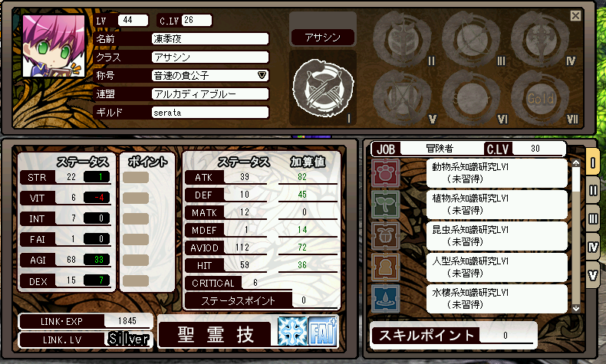The width and height of the screenshot is (606, 364).
Task: Select the insect knowledge beetle skill icon
Action: (x=385, y=235)
